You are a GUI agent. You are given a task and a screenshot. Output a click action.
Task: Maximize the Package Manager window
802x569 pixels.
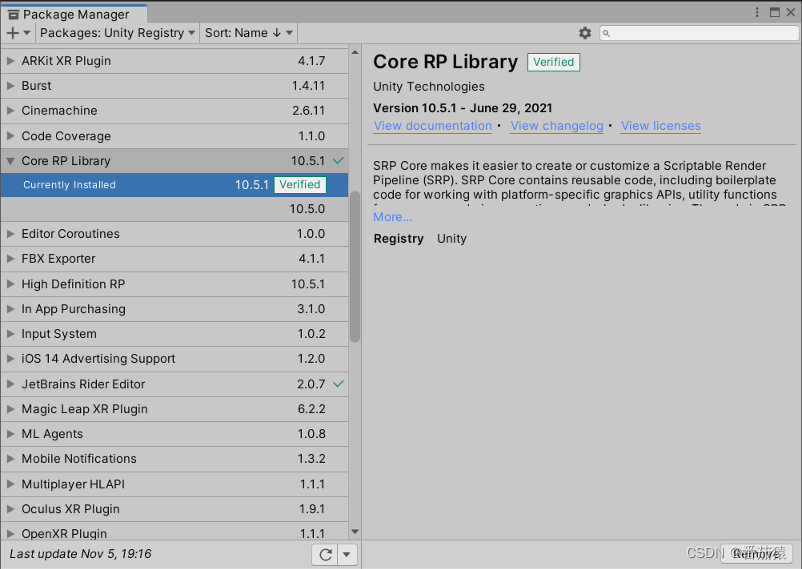[x=775, y=12]
